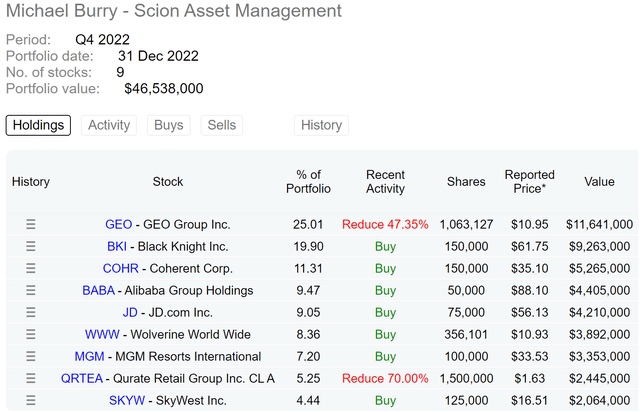
Task: Sort by the Shares column header
Action: pos(466,182)
